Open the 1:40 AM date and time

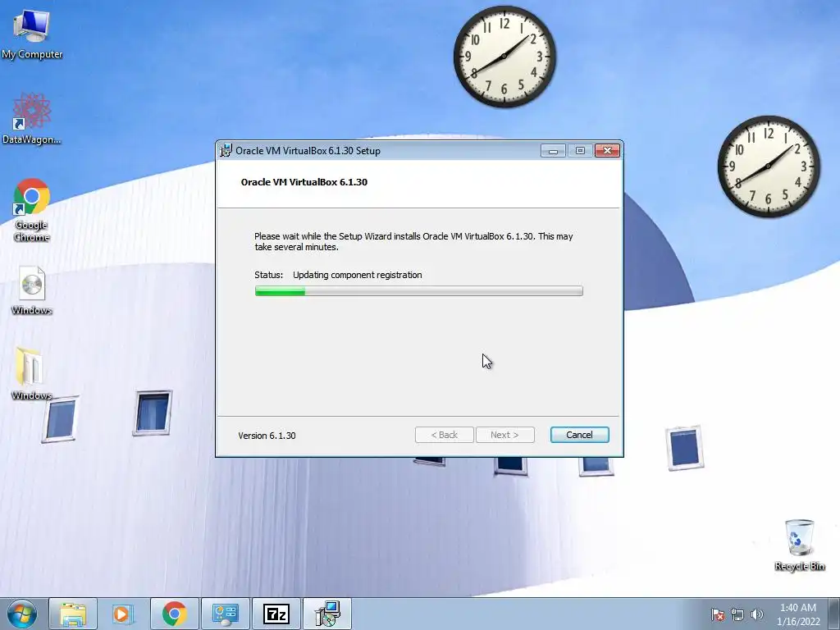[x=798, y=614]
